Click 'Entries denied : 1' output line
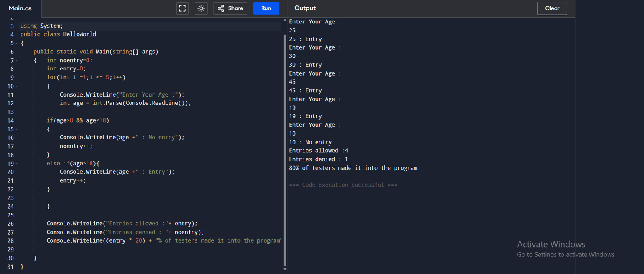 click(318, 159)
